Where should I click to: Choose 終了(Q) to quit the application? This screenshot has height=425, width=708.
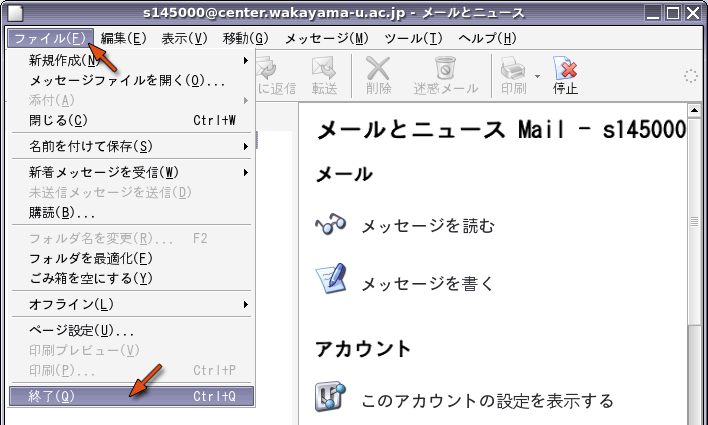click(x=131, y=396)
